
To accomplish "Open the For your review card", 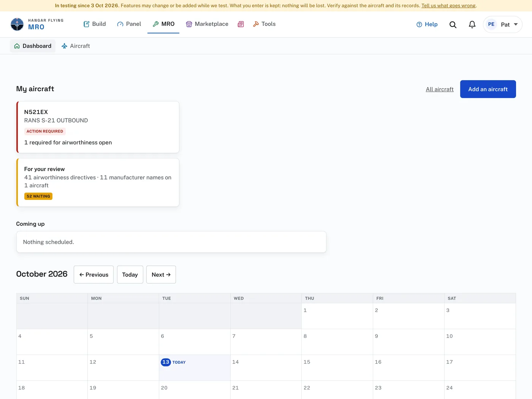I will tap(98, 182).
